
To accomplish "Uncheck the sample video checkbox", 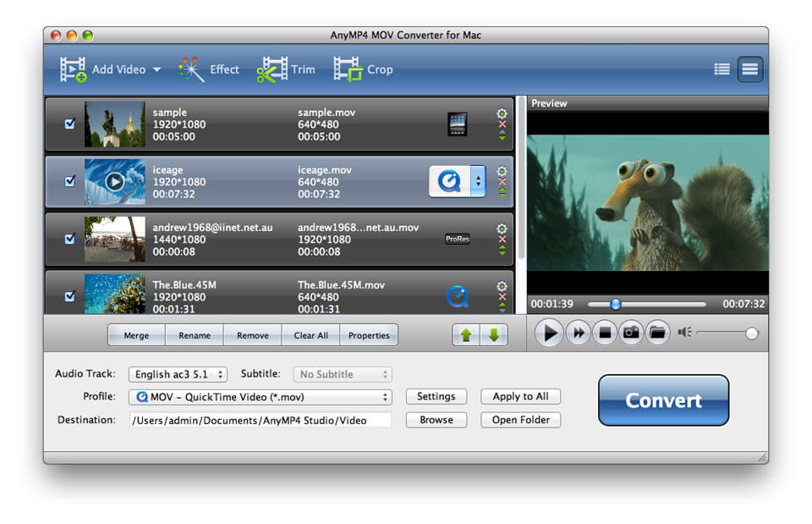I will [70, 124].
